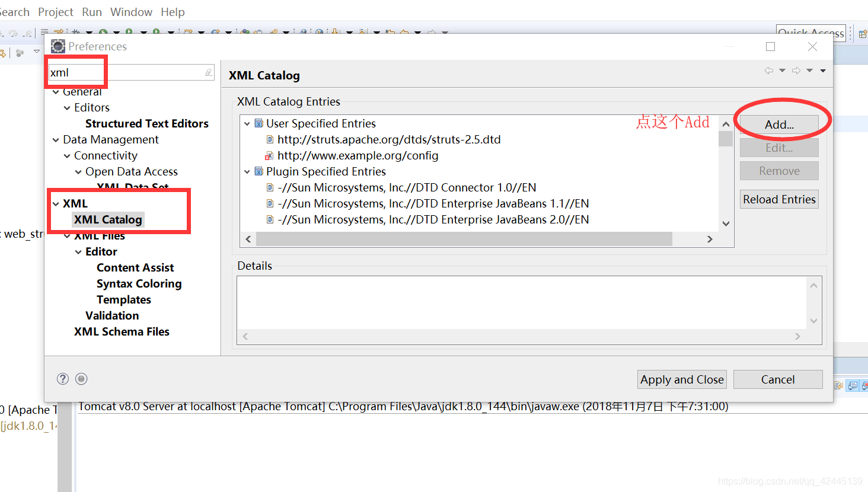The width and height of the screenshot is (868, 492).
Task: Open the Run menu
Action: click(x=92, y=12)
